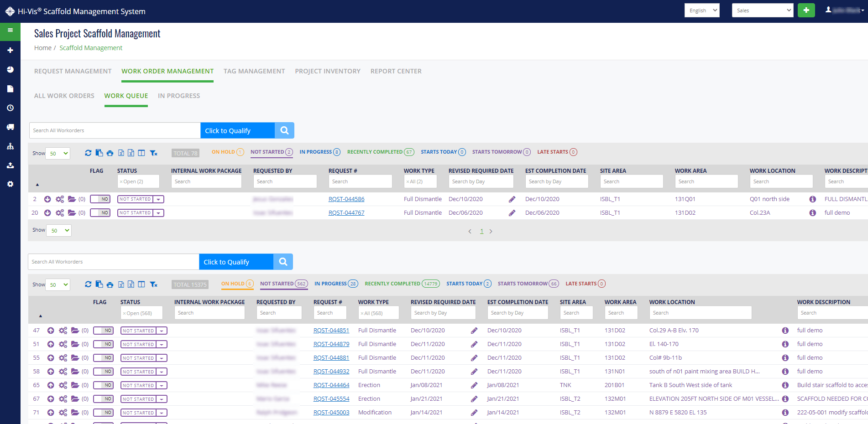Click print icon in the top grid toolbar
Image resolution: width=868 pixels, height=424 pixels.
point(110,153)
